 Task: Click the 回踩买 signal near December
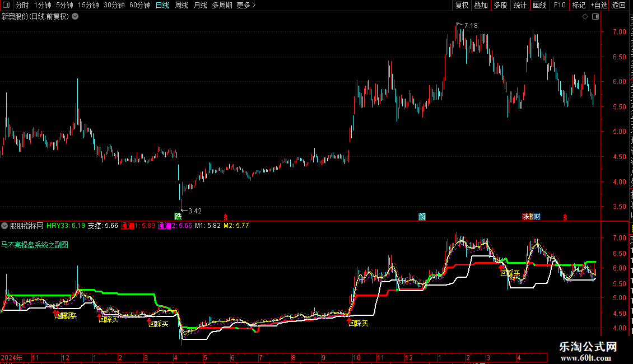pyautogui.click(x=67, y=316)
